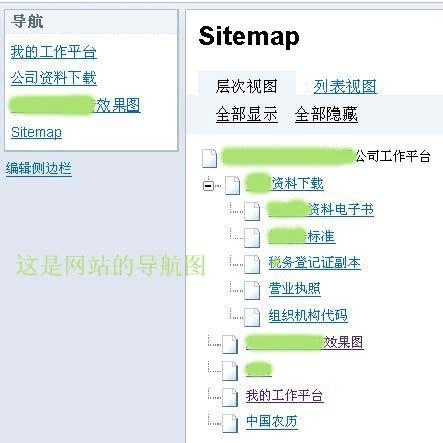Screen dimensions: 443x443
Task: Click page icon beside 公司工作平台 root
Action: point(209,158)
